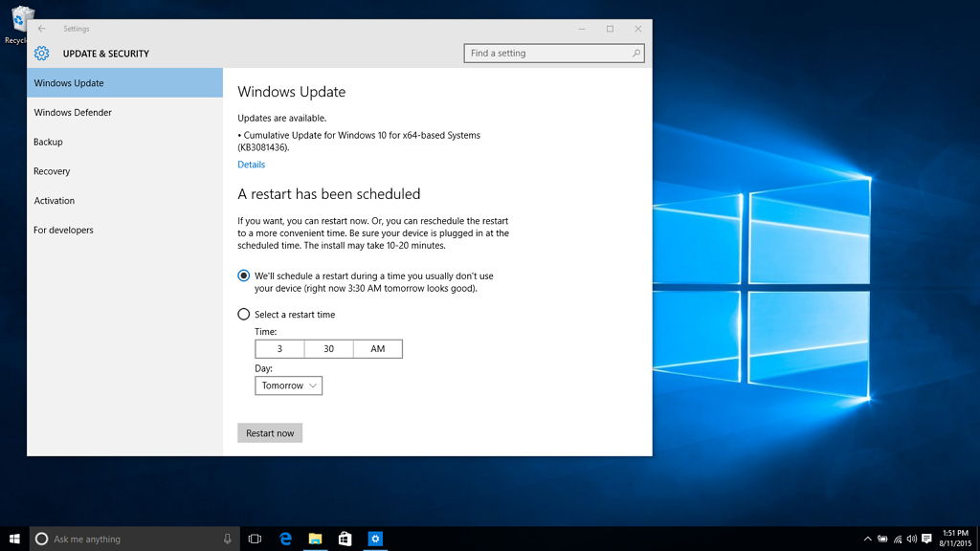The width and height of the screenshot is (980, 551).
Task: Open the Day dropdown showing Tomorrow
Action: pyautogui.click(x=289, y=386)
